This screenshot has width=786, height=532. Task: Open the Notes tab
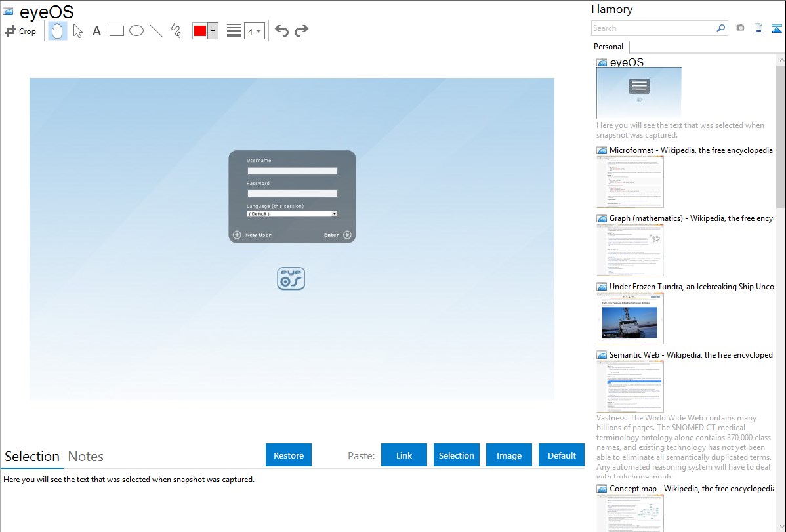point(86,457)
